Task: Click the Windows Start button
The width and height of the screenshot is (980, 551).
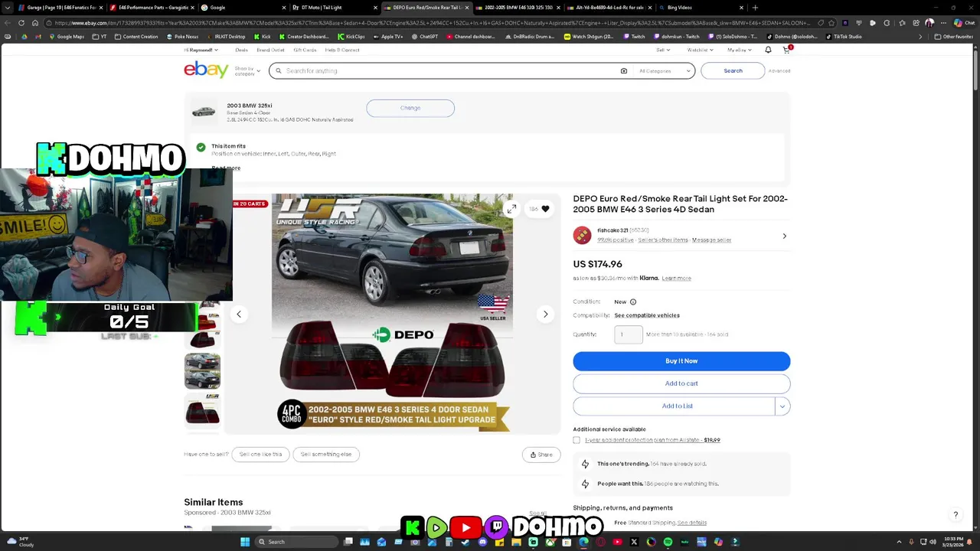Action: coord(245,542)
